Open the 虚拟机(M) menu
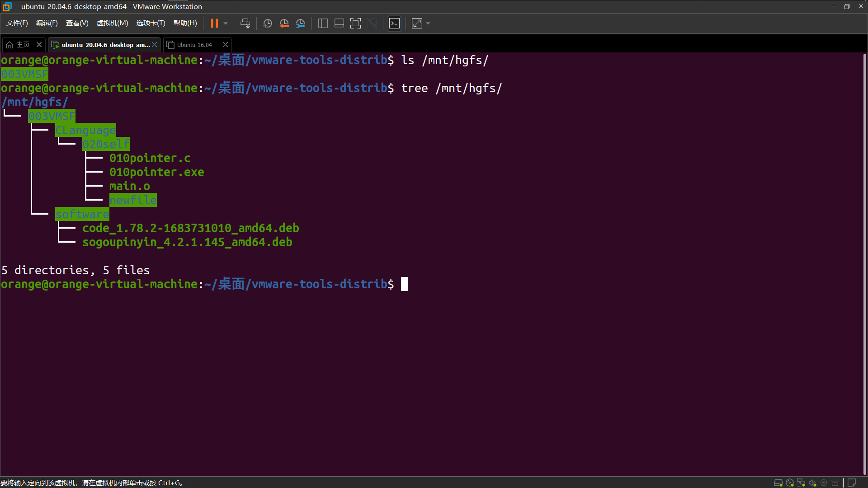 click(112, 23)
